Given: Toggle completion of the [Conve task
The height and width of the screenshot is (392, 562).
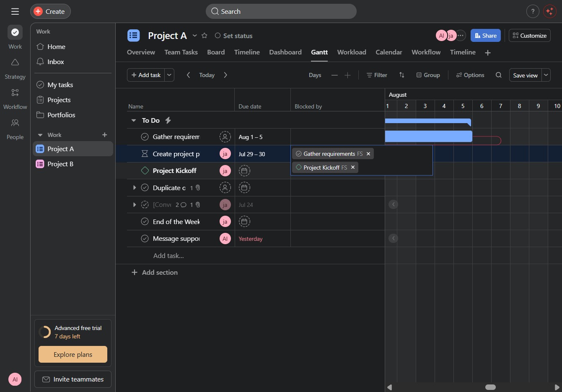Looking at the screenshot, I should [x=145, y=205].
